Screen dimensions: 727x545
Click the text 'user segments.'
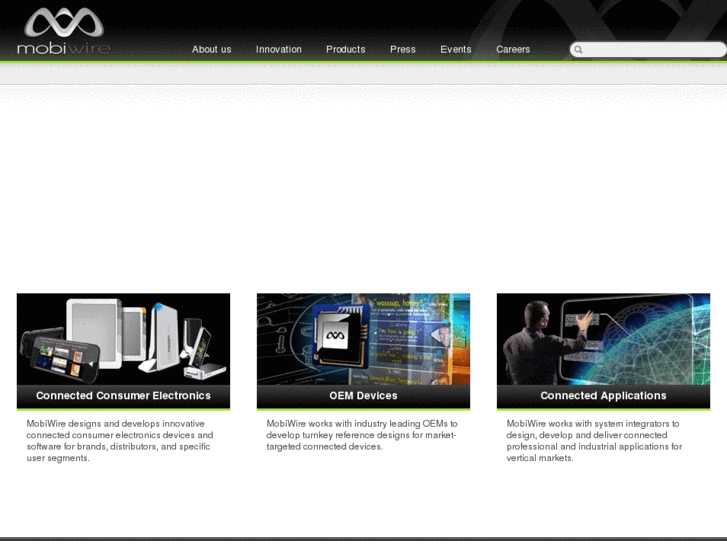coord(58,458)
